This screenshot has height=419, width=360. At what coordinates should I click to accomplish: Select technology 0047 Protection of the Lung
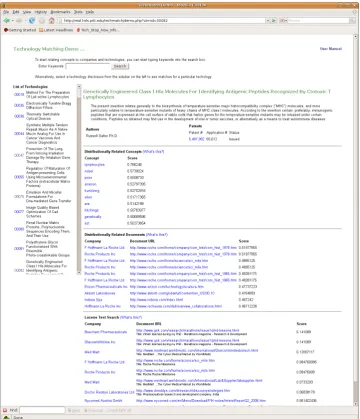[19, 155]
